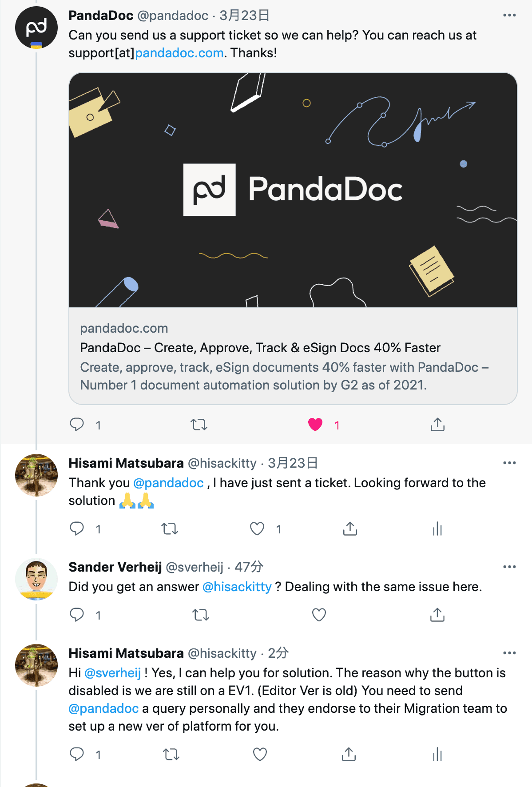
Task: Unlike the PandaDoc tweet with red heart
Action: [315, 425]
